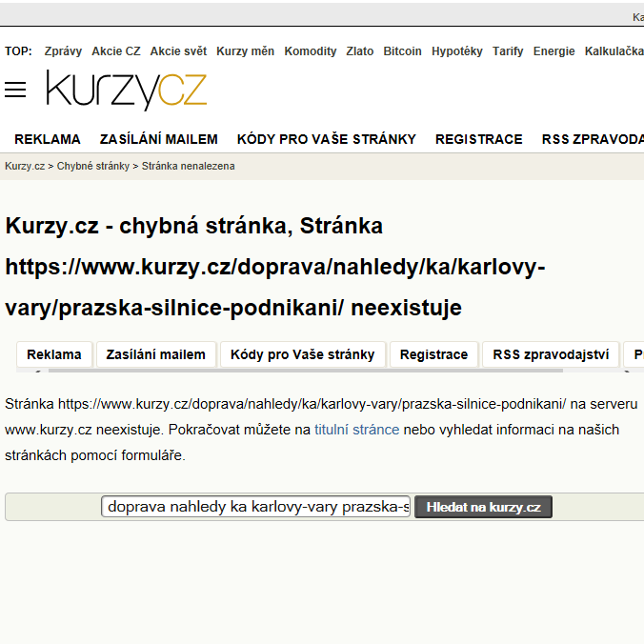Viewport: 644px width, 644px height.
Task: Click the page heading 'Kurzy.cz - chybná stránka'
Action: (274, 267)
